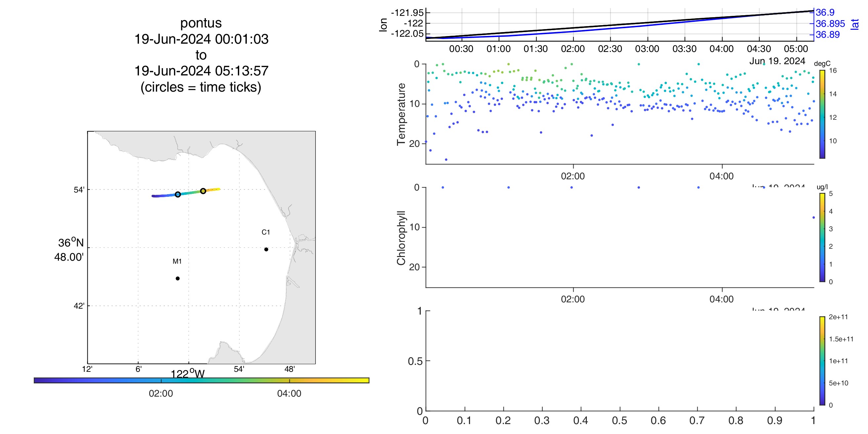The height and width of the screenshot is (434, 868).
Task: Click the C1 station marker dot
Action: [x=266, y=249]
